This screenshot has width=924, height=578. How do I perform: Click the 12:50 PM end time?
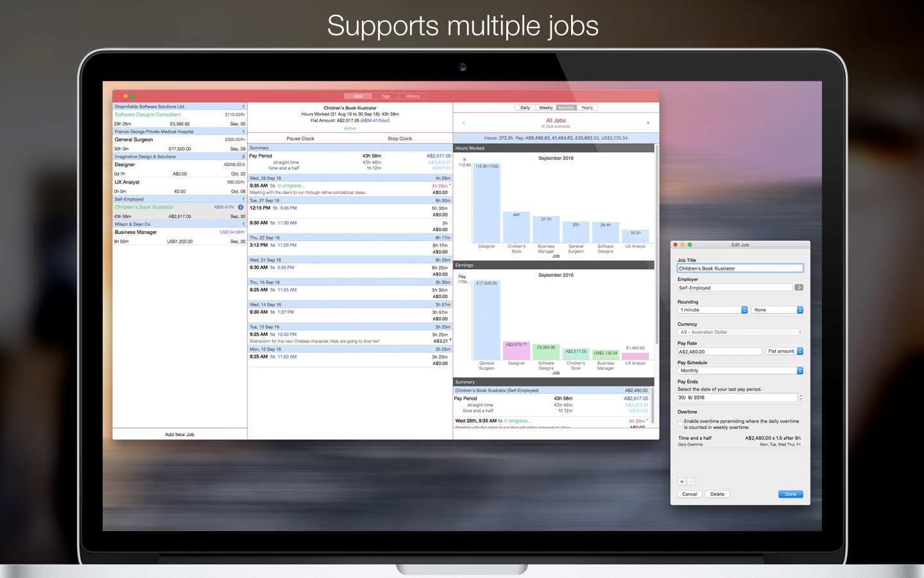click(x=287, y=335)
